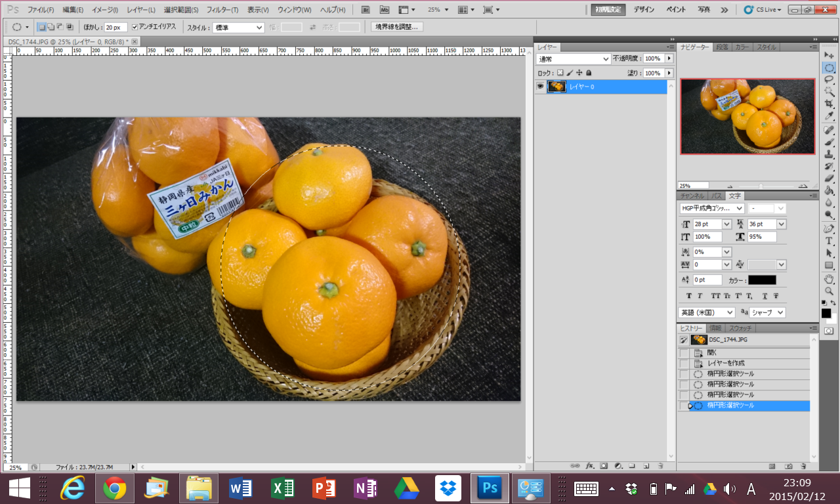Select the Horizontal Type tool
The height and width of the screenshot is (504, 840).
click(829, 241)
